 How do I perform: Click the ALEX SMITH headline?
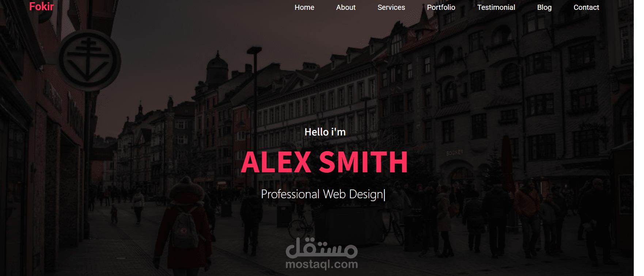pos(325,162)
